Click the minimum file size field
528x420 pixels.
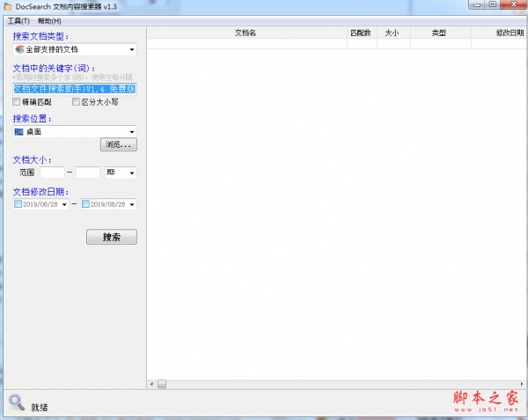point(52,173)
